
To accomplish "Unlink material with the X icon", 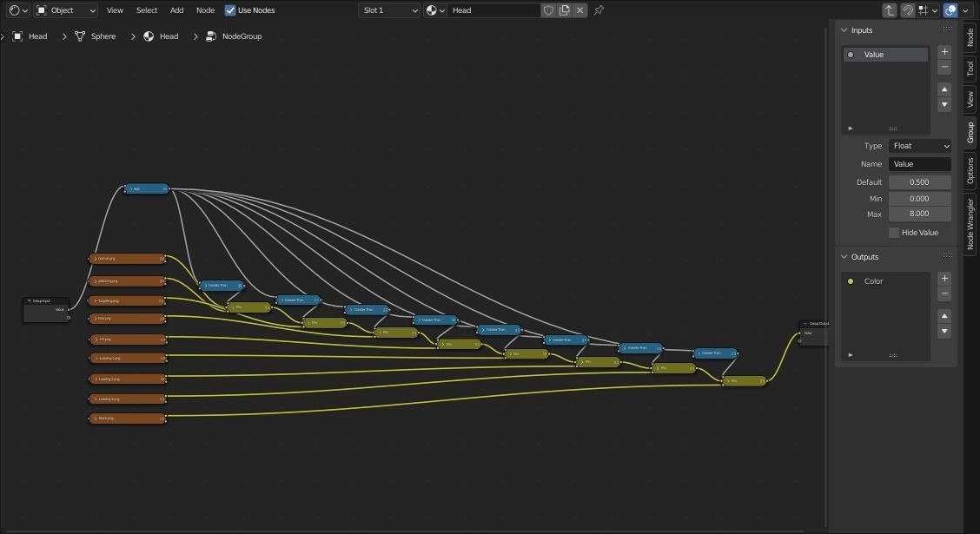I will point(580,10).
